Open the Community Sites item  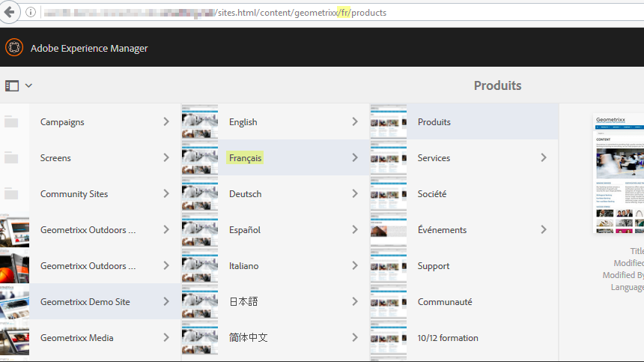pos(74,194)
